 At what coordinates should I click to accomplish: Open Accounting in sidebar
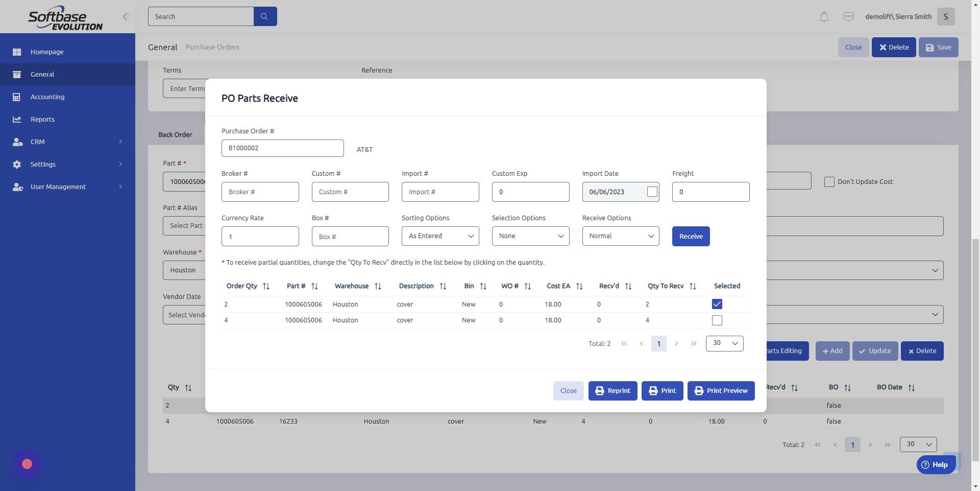(x=67, y=97)
